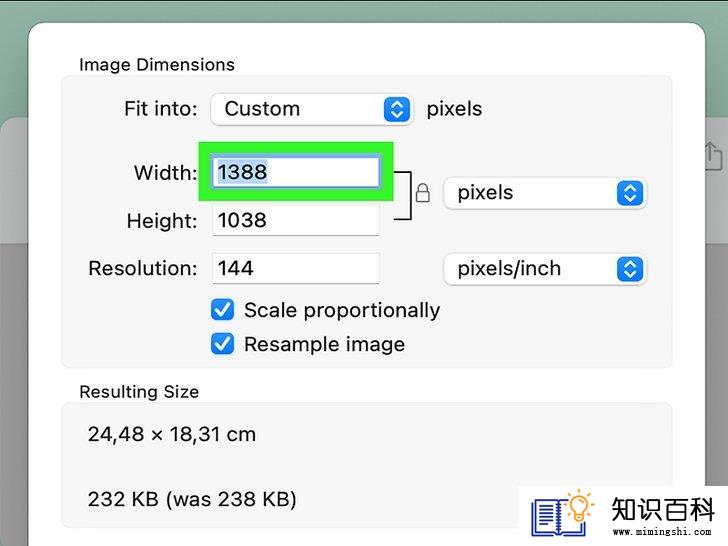Image resolution: width=728 pixels, height=546 pixels.
Task: Open the Fit into Custom dropdown
Action: tap(312, 110)
